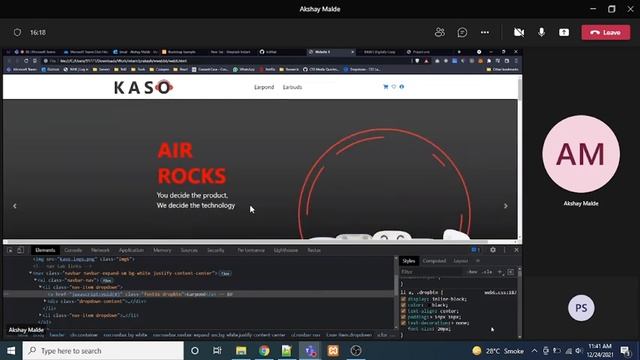Leave the meeting
This screenshot has height=360, width=640.
tap(606, 32)
